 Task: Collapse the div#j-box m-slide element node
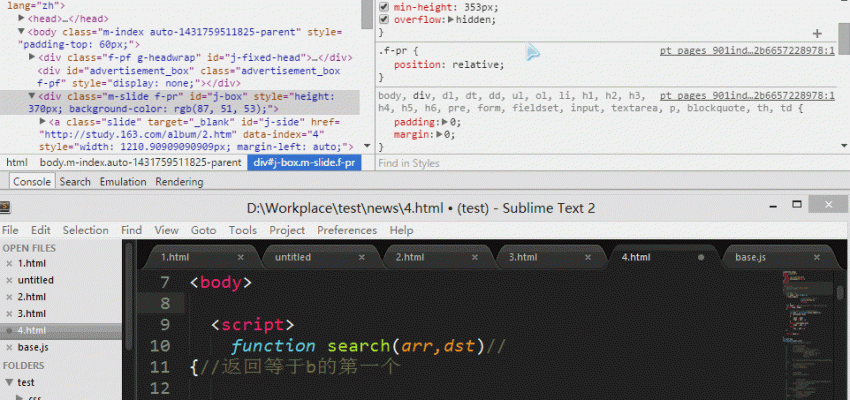[32, 96]
